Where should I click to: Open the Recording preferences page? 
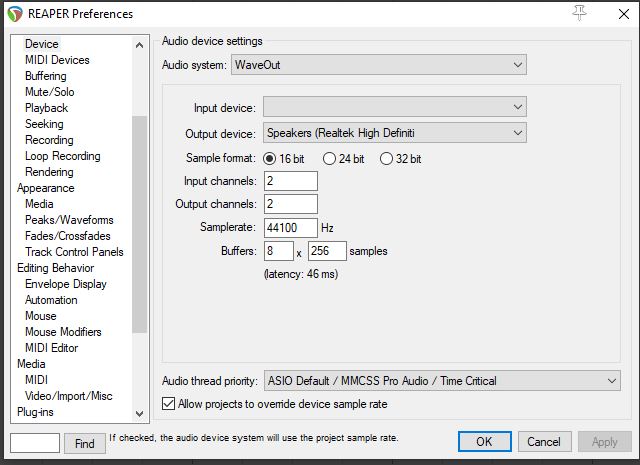[x=49, y=140]
